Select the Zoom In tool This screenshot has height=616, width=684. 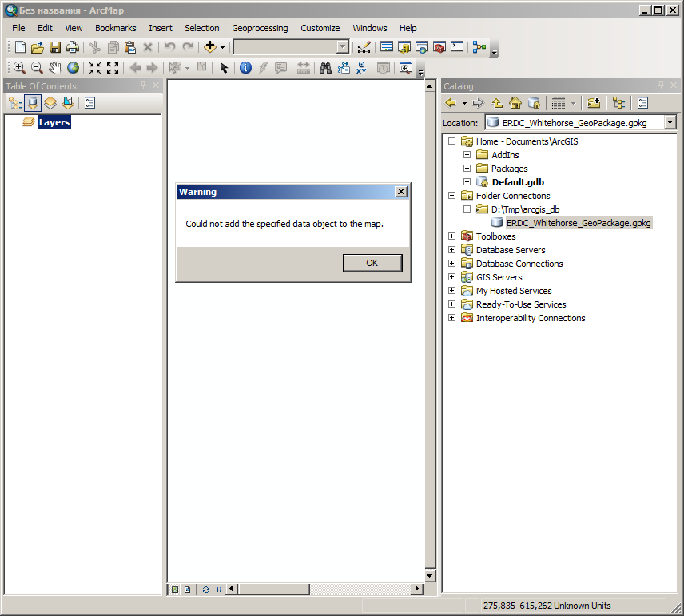(19, 68)
